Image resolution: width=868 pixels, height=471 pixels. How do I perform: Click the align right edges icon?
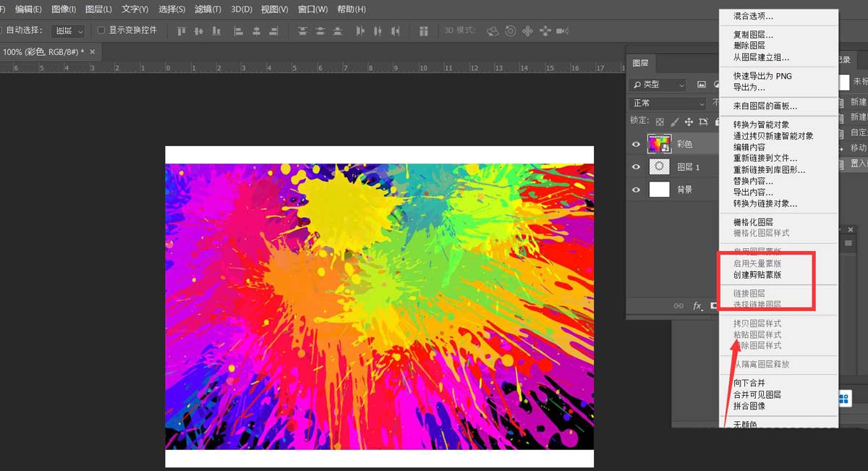[274, 30]
